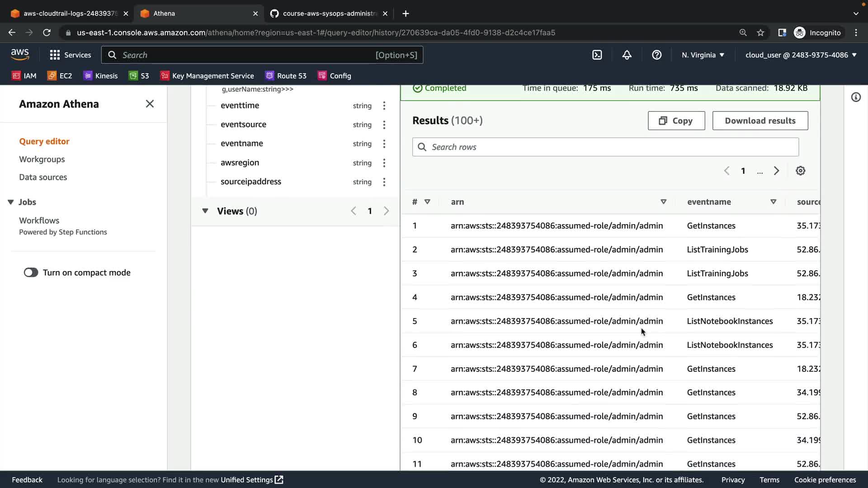The height and width of the screenshot is (488, 868).
Task: Open sourceipaddress column options menu
Action: (384, 182)
